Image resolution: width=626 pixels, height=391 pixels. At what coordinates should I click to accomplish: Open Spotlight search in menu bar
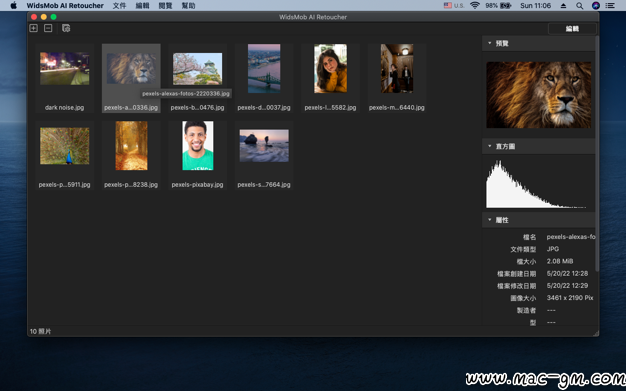[x=579, y=6]
